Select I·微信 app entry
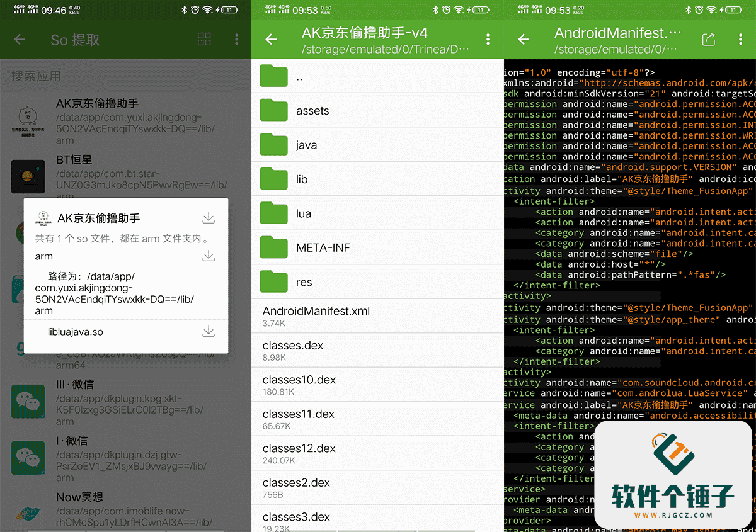Image resolution: width=756 pixels, height=532 pixels. [x=125, y=458]
